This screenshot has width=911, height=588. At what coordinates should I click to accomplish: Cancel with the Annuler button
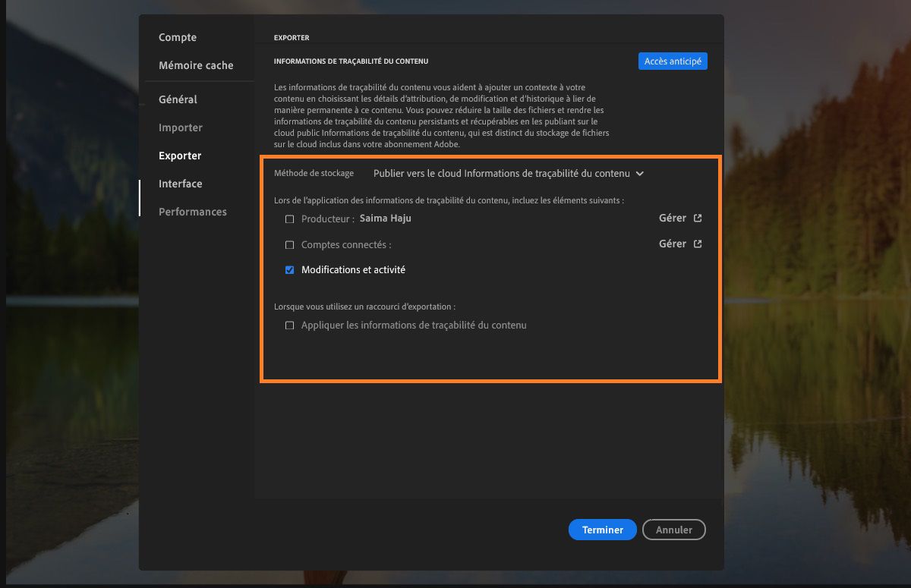coord(674,530)
